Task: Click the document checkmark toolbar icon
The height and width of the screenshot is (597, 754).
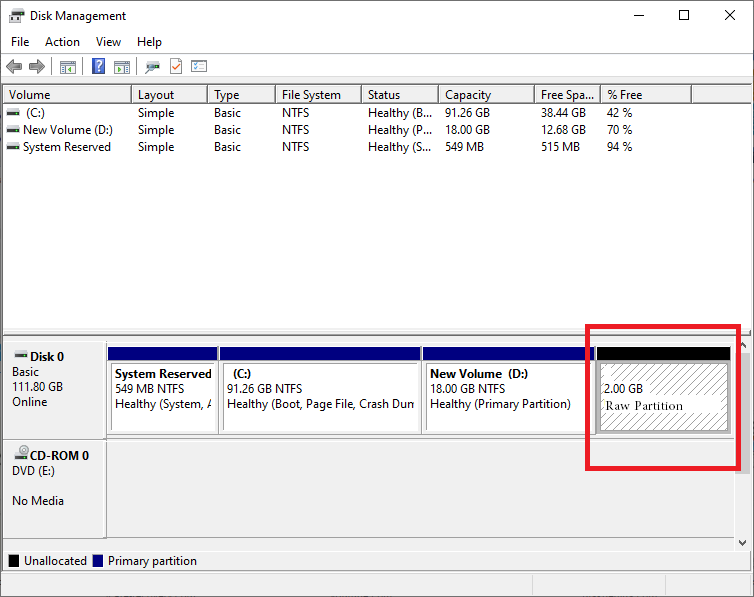Action: tap(176, 66)
